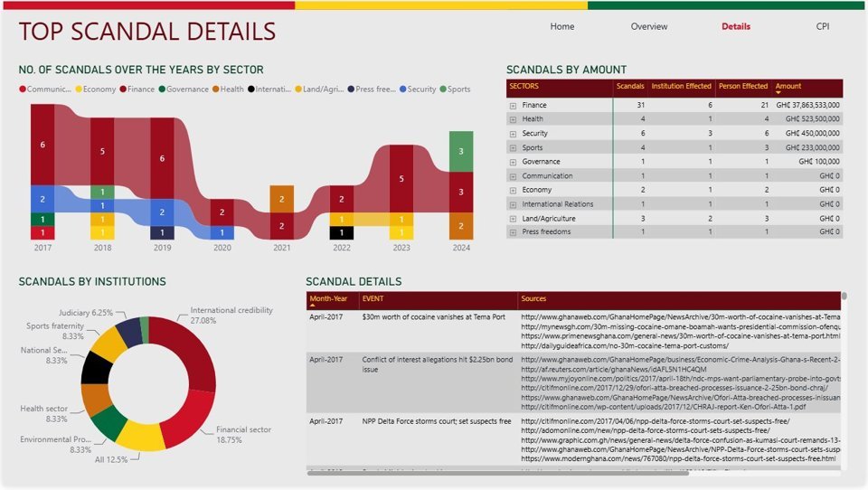Select the black National Security donut slice

97,368
